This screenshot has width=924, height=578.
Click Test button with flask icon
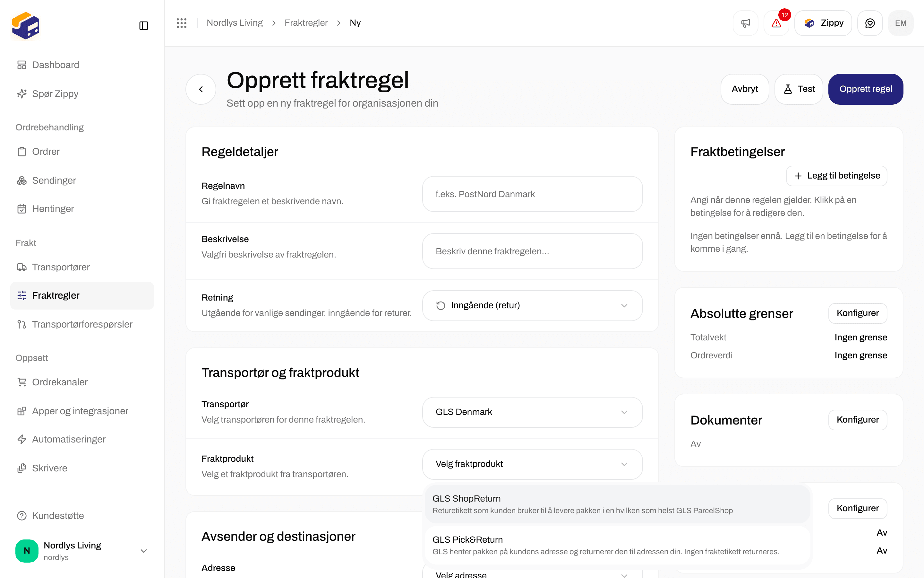(x=798, y=89)
